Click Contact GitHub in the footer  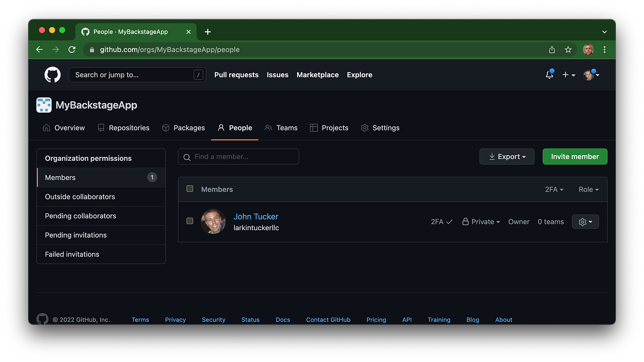click(328, 320)
